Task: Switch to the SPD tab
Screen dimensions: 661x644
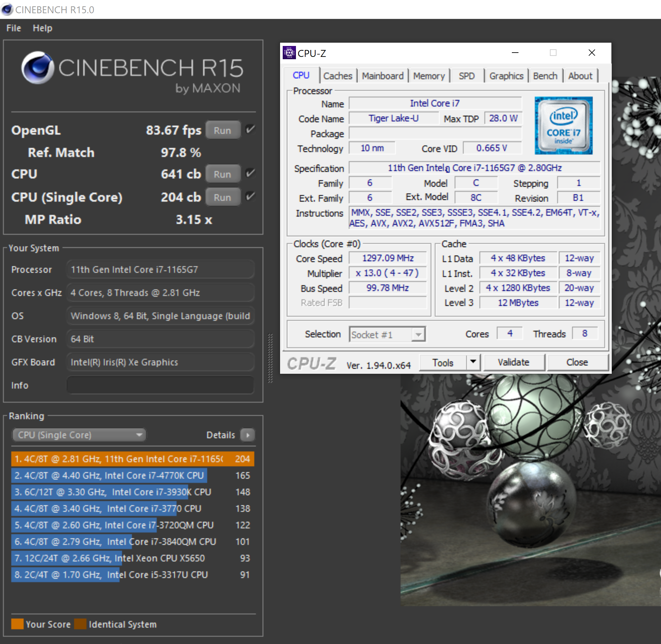Action: [467, 76]
